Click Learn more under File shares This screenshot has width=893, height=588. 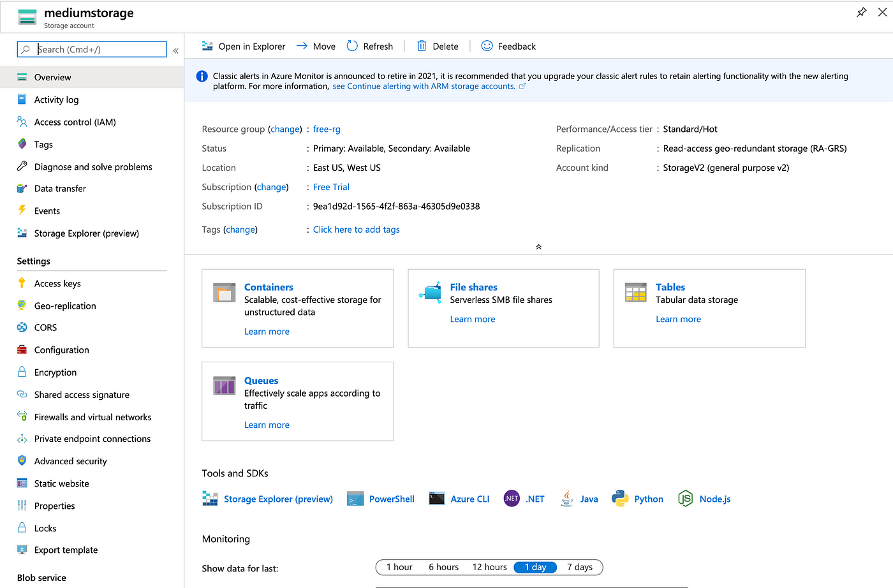click(472, 319)
